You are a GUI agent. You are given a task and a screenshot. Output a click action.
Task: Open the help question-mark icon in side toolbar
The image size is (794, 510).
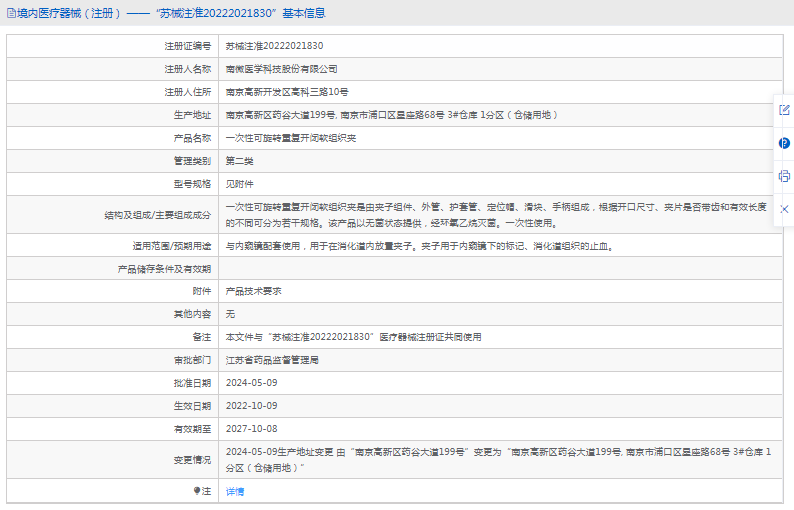coord(784,143)
